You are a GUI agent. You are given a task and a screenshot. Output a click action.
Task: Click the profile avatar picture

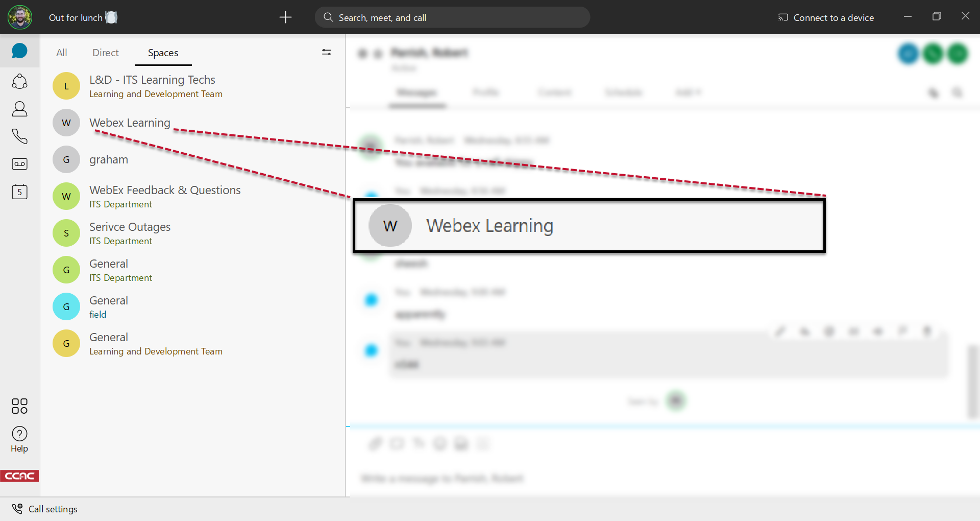click(20, 17)
